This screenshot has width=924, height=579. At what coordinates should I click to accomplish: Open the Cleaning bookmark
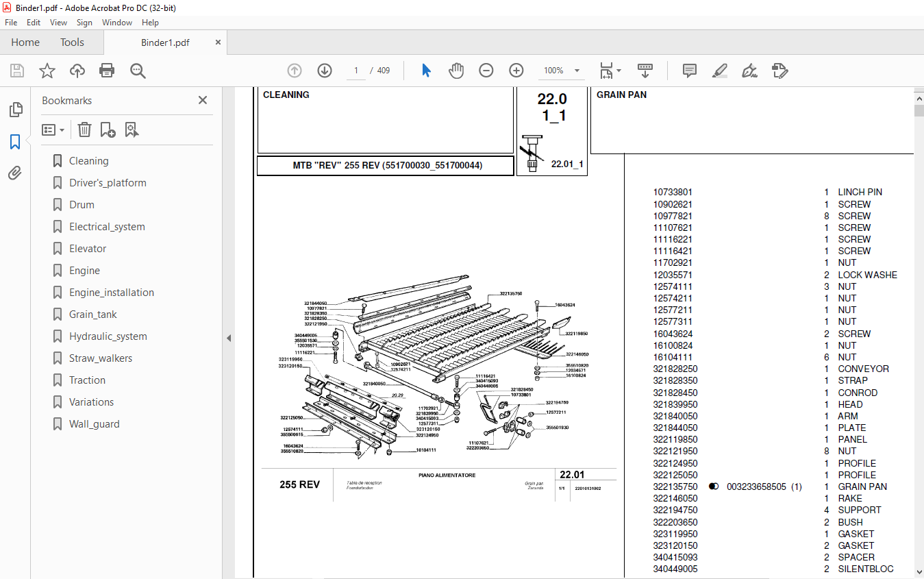88,161
